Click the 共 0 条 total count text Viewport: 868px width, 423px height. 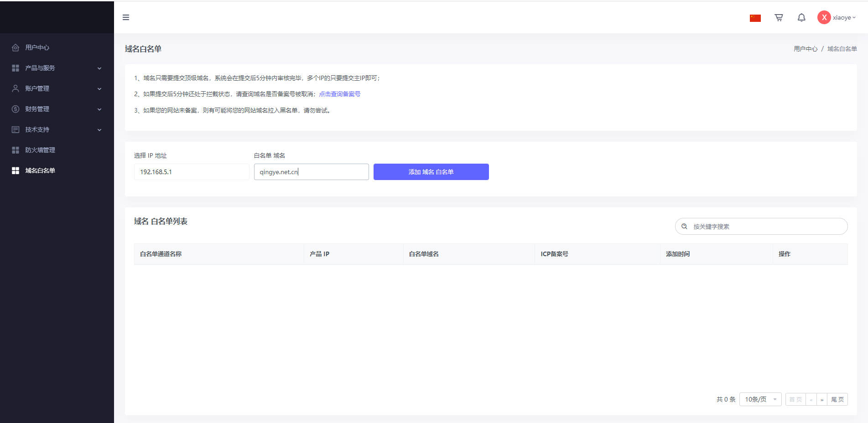[726, 399]
